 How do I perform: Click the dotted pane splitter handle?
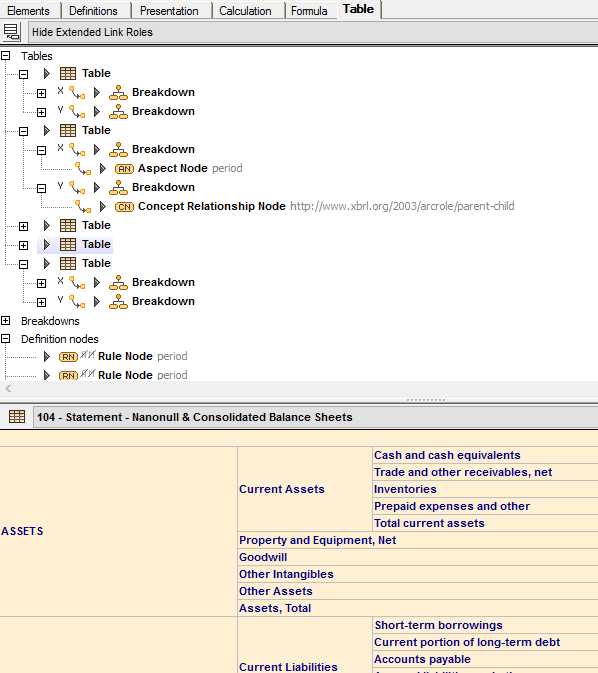426,400
